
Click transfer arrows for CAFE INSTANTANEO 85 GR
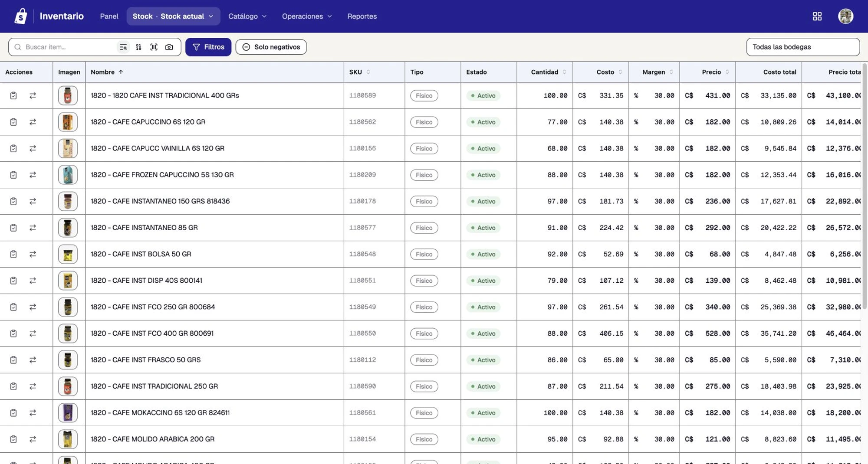[33, 228]
